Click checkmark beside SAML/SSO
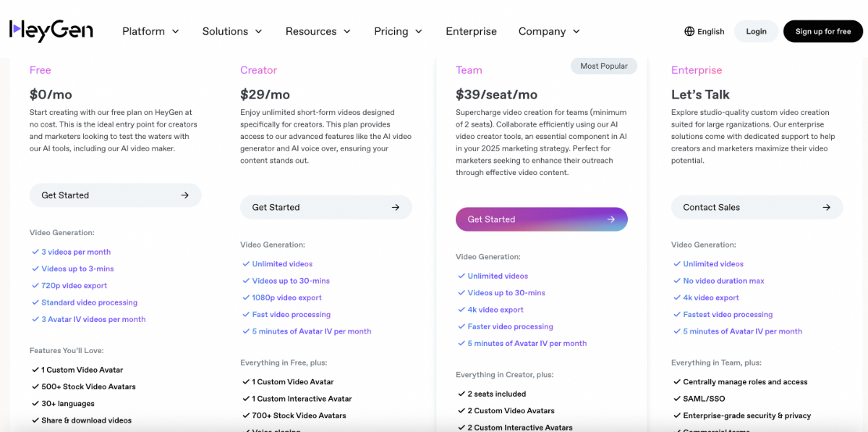868x432 pixels. (x=676, y=399)
